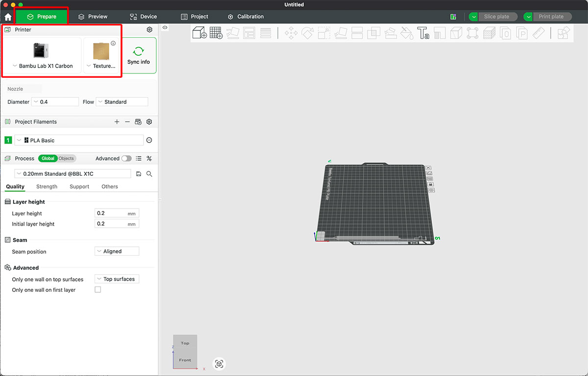Image resolution: width=588 pixels, height=376 pixels.
Task: Check Only one wall on first layer
Action: pos(98,289)
